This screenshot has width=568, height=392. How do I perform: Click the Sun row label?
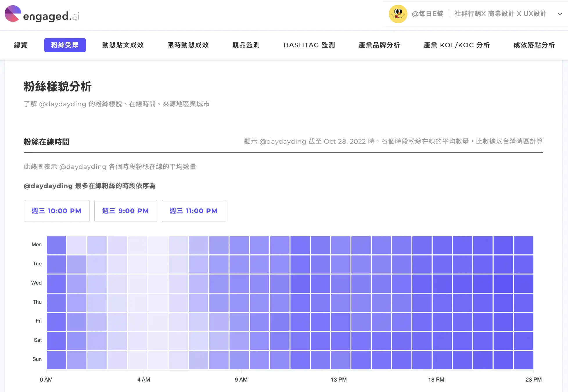pyautogui.click(x=37, y=359)
